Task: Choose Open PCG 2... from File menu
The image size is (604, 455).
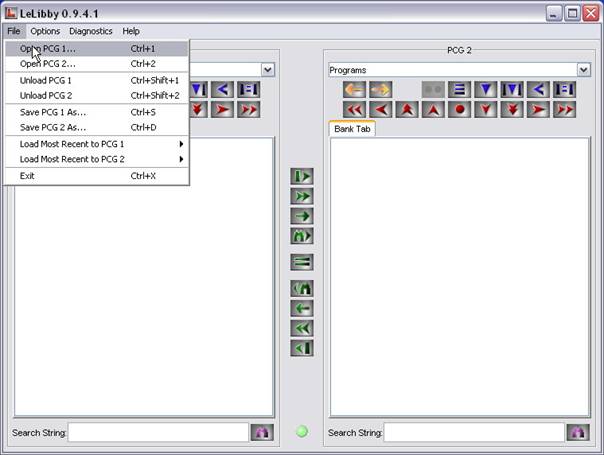Action: click(96, 64)
